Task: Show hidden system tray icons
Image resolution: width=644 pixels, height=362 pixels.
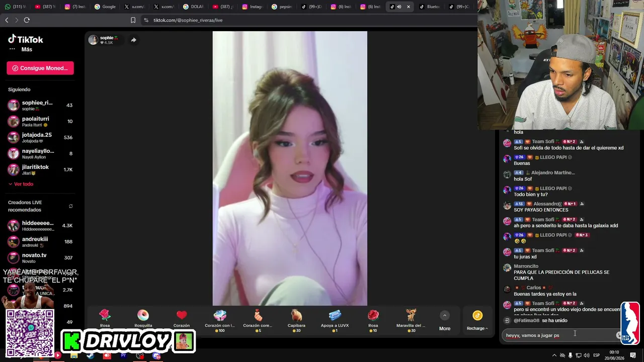Action: click(x=554, y=355)
